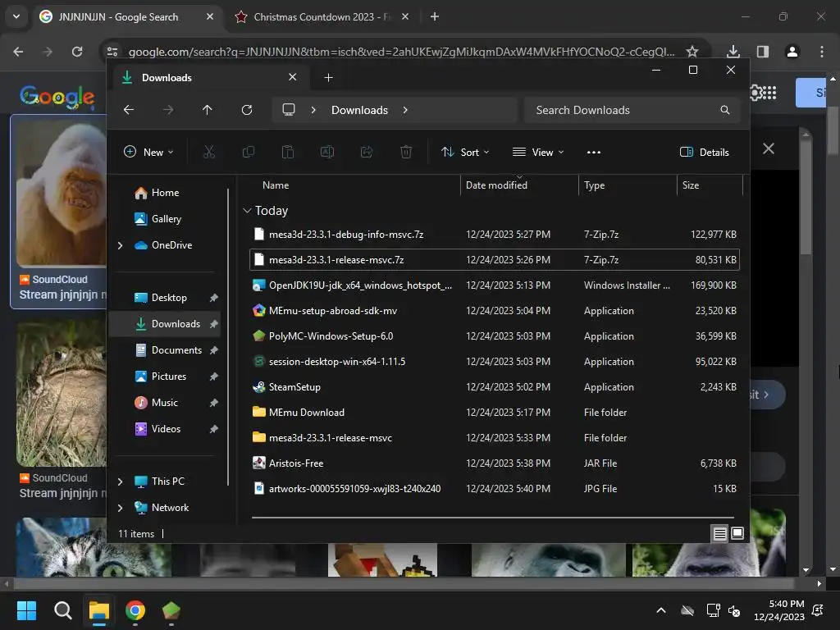The height and width of the screenshot is (630, 840).
Task: Click the Chrome address bar URL
Action: click(400, 52)
